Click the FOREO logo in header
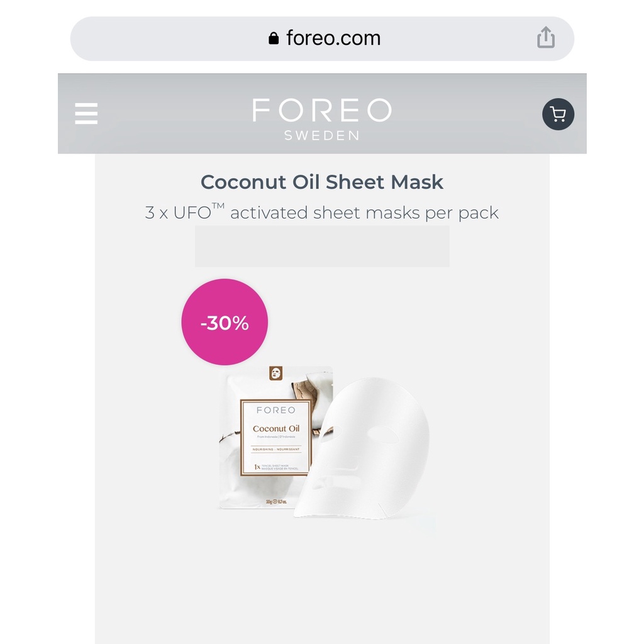Screen dimensions: 644x644 tap(322, 109)
